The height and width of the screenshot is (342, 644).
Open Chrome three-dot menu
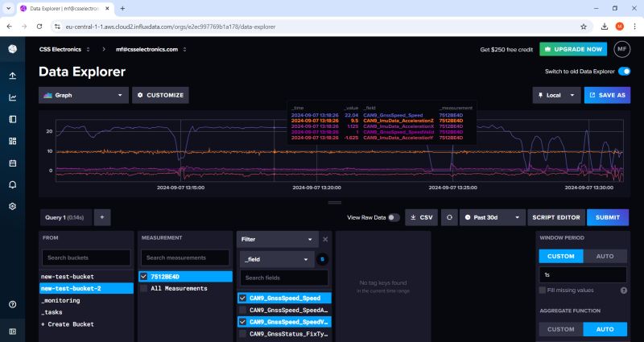point(634,27)
